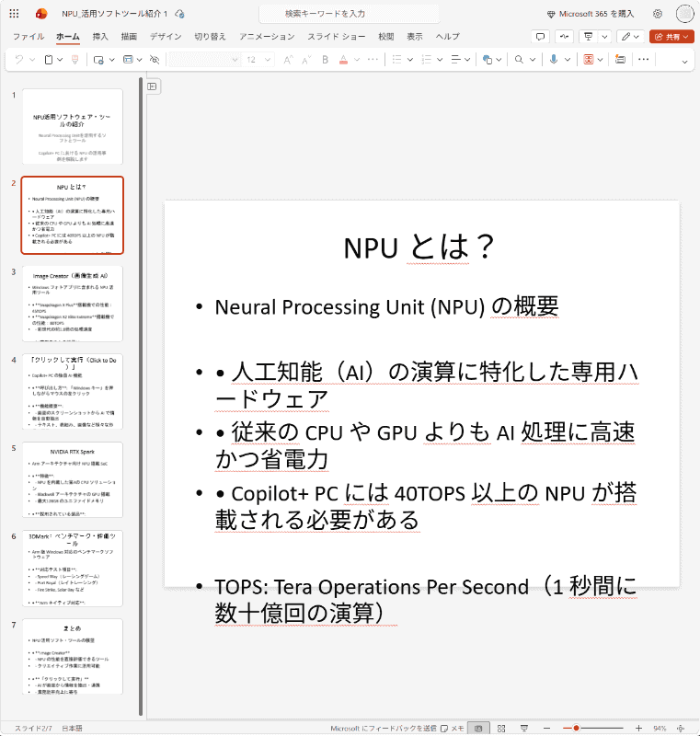700x736 pixels.
Task: Click the Fit slide to window icon
Action: coord(680,728)
